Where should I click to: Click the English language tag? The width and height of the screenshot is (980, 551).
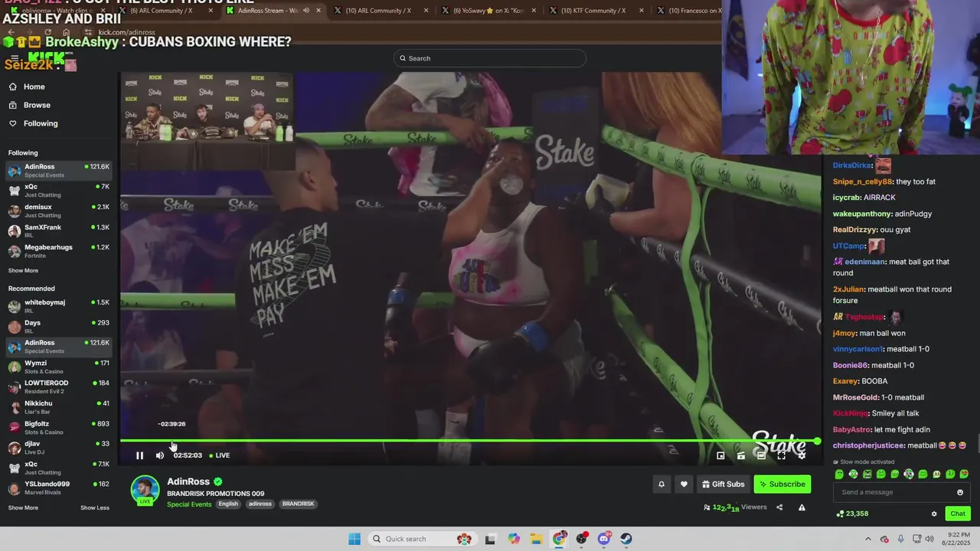click(x=228, y=504)
